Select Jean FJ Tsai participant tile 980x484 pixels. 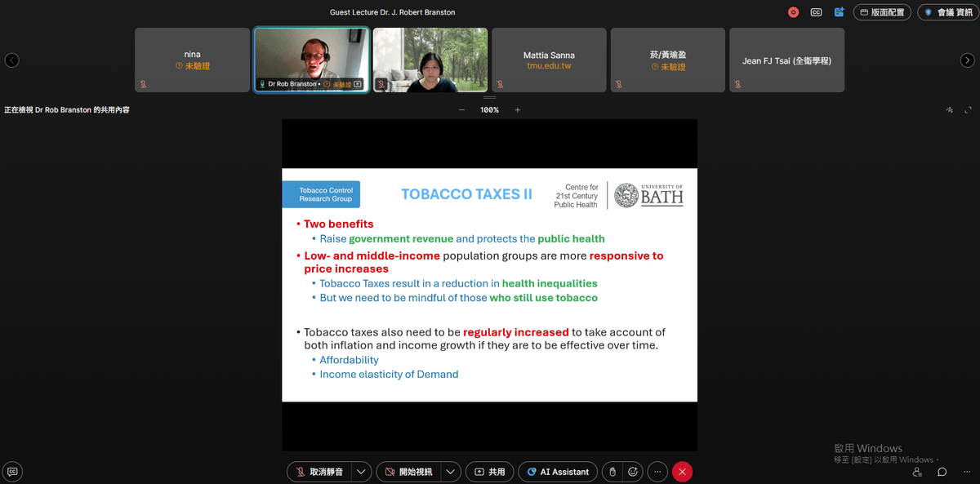pyautogui.click(x=786, y=60)
